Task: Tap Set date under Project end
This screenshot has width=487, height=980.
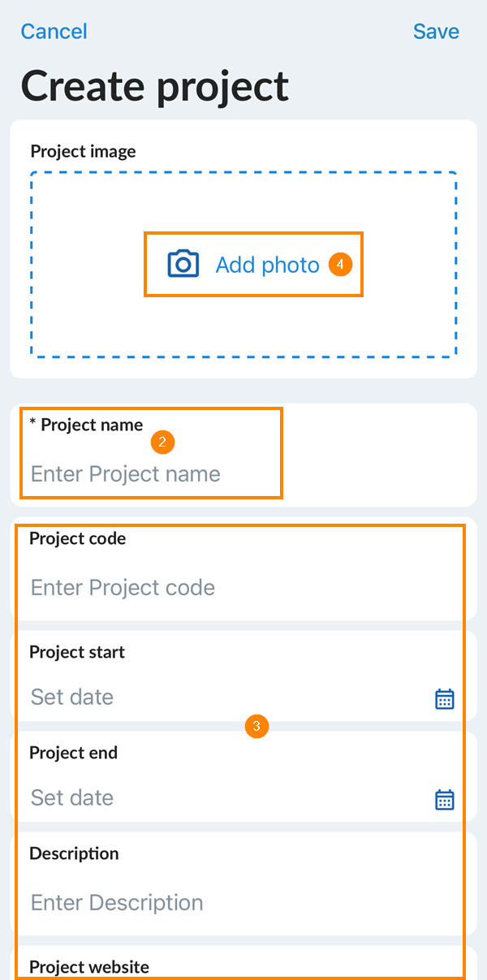Action: point(72,798)
